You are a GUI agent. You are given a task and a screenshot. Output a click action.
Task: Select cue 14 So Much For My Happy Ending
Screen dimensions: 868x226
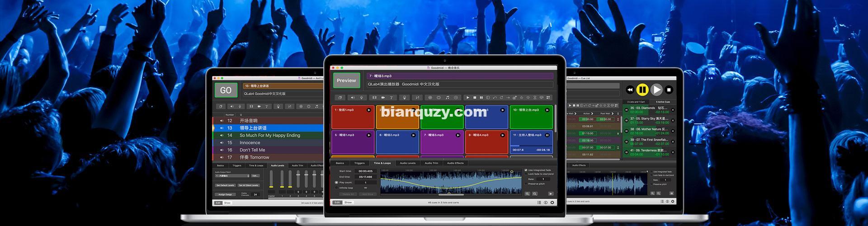point(268,135)
